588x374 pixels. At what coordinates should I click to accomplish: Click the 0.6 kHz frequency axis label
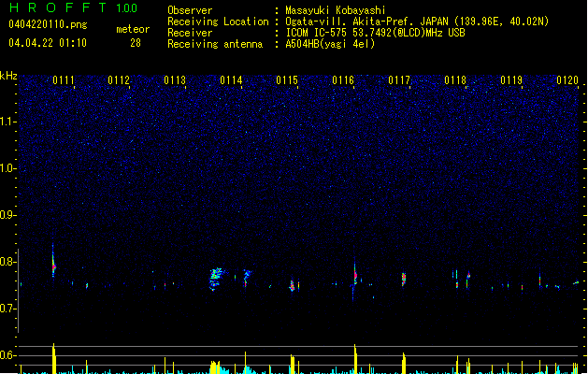pyautogui.click(x=7, y=355)
